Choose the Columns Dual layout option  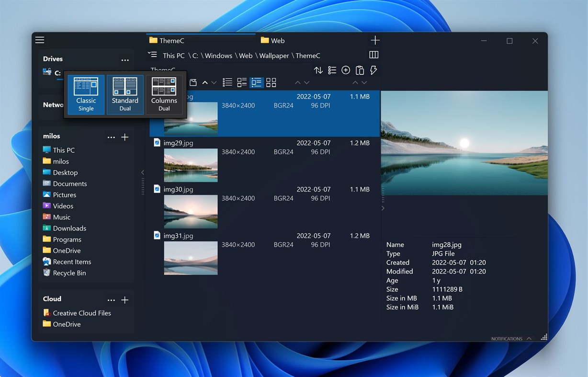tap(164, 94)
